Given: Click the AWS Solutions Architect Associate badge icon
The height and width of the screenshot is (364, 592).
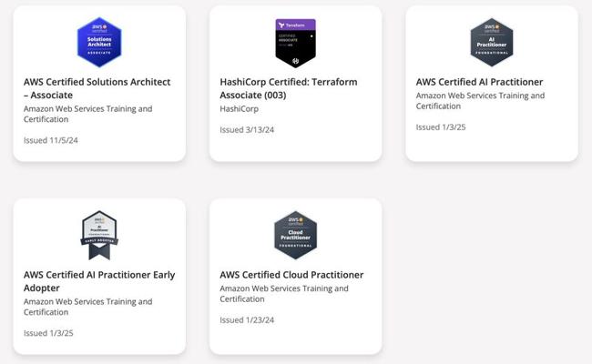Looking at the screenshot, I should [x=99, y=42].
